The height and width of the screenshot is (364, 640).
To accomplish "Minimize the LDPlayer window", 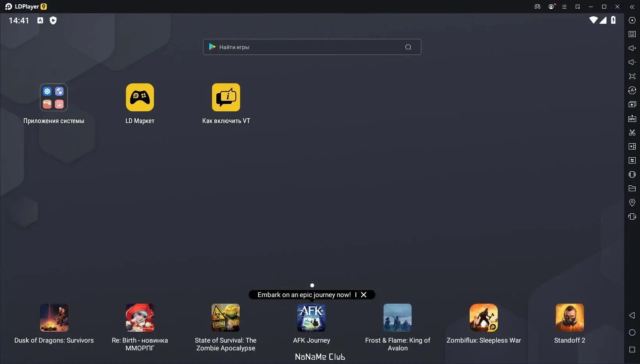I will click(591, 7).
